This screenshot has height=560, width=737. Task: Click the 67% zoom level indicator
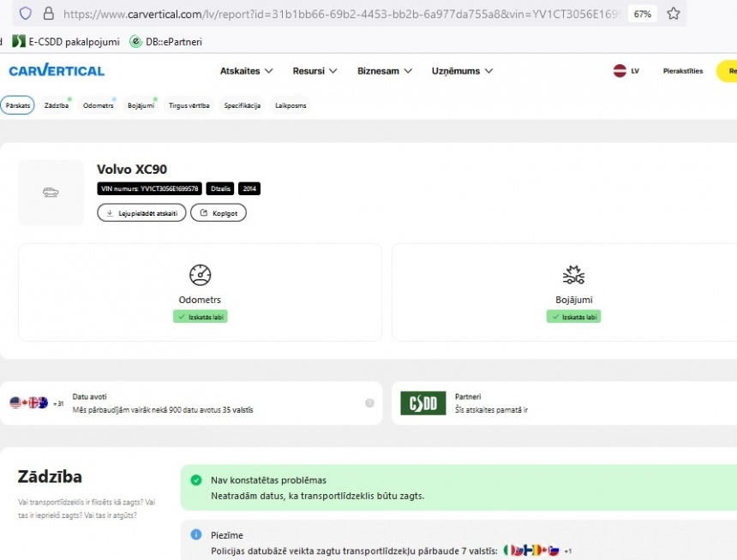642,14
